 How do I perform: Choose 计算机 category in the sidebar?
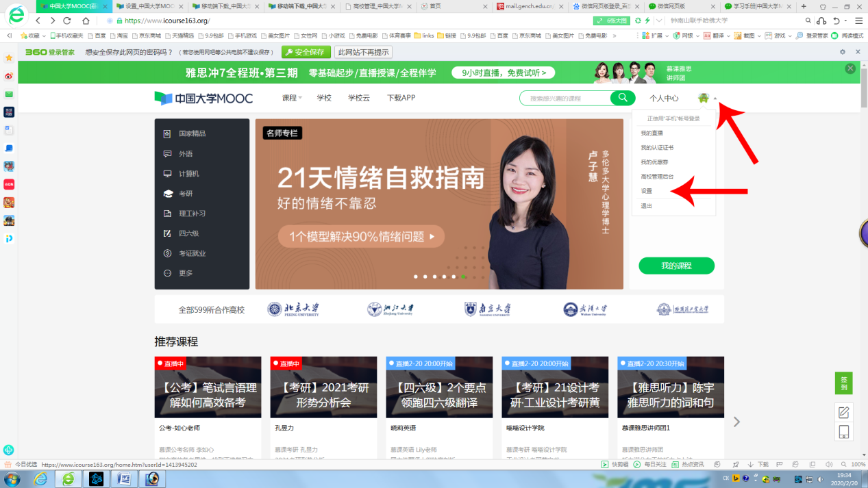[x=188, y=174]
